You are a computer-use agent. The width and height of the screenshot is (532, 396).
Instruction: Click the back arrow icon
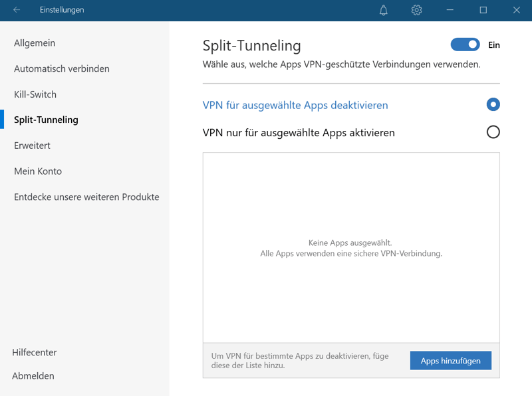click(x=17, y=10)
